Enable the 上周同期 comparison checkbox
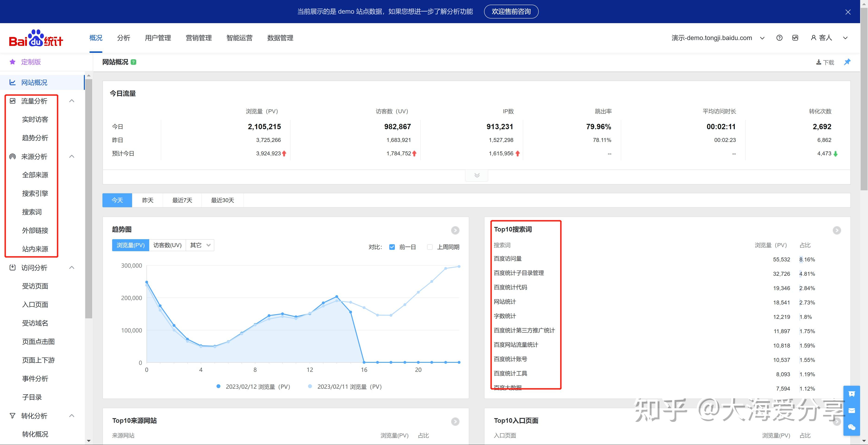Viewport: 868px width, 445px height. coord(430,247)
